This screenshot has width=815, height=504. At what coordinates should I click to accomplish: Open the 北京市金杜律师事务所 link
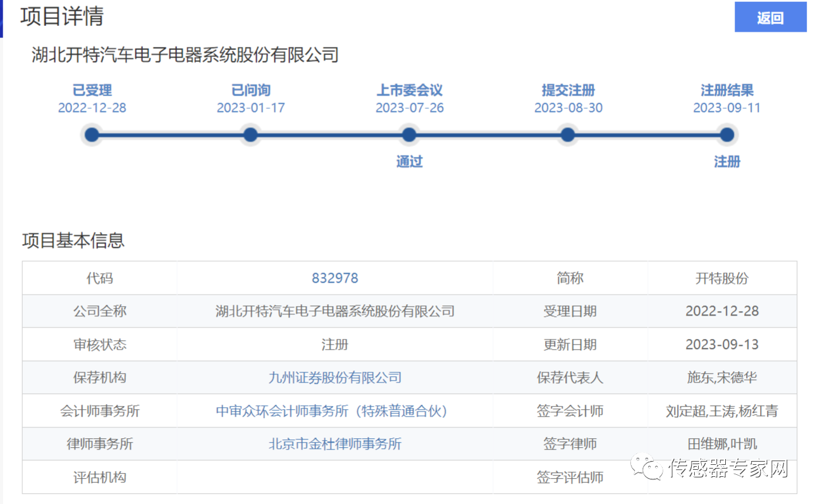tap(334, 444)
